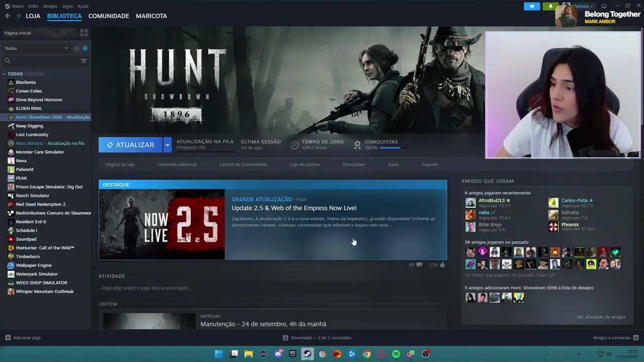Open the Todos collection dropdown
The height and width of the screenshot is (362, 644).
click(x=36, y=48)
